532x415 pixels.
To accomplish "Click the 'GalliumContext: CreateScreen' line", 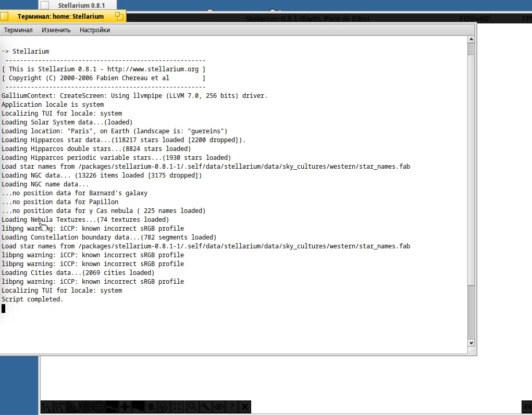I will click(x=134, y=96).
